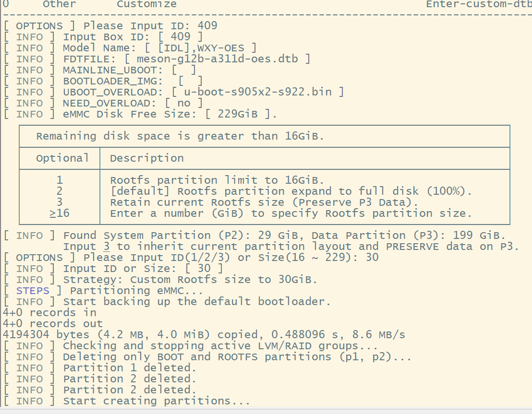Click the ≥16 option in the table

(x=60, y=213)
